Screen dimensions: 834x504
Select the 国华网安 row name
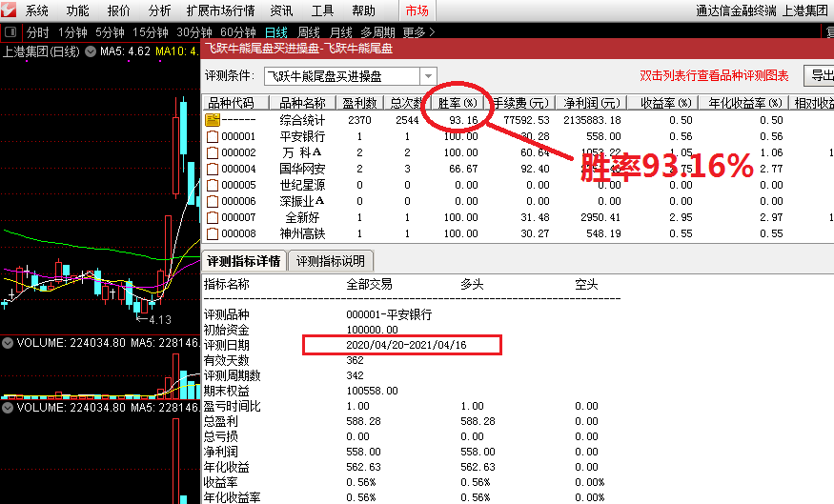pos(302,169)
